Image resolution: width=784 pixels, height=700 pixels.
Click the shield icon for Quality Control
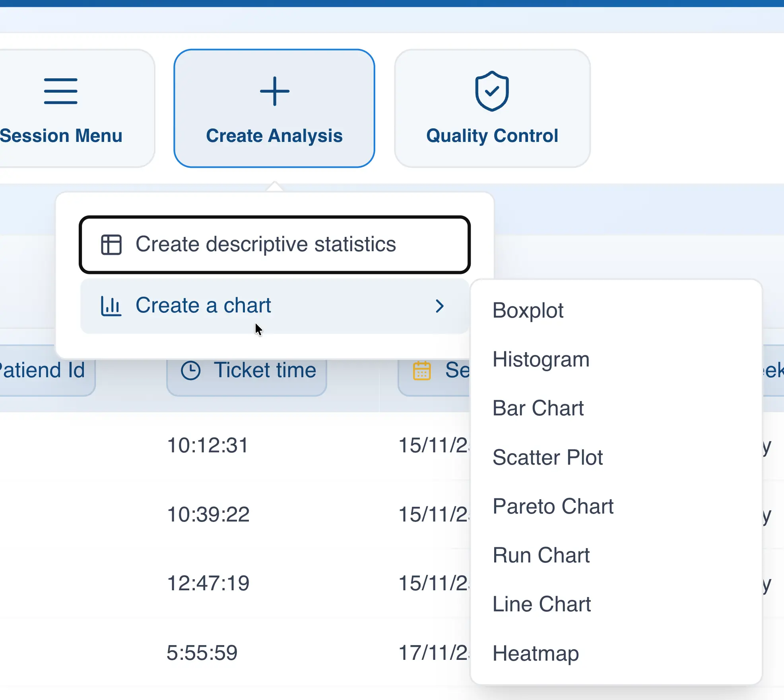coord(492,91)
